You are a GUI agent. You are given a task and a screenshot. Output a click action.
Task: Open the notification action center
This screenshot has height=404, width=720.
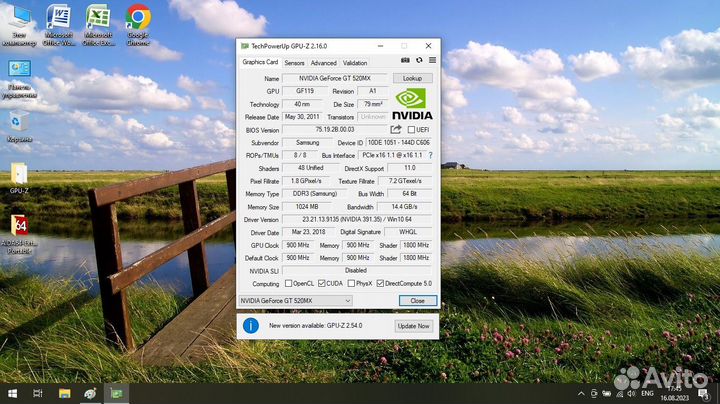[703, 393]
